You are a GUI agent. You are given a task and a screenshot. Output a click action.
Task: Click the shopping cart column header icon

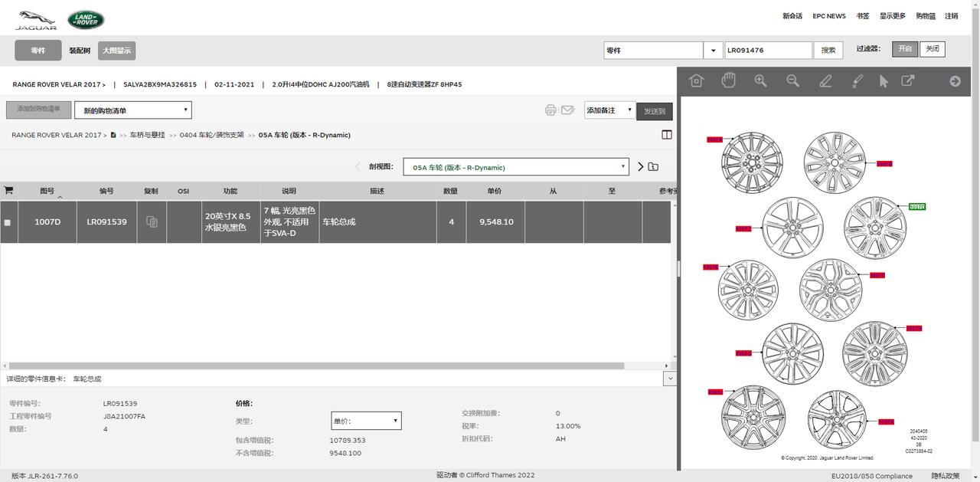point(8,190)
